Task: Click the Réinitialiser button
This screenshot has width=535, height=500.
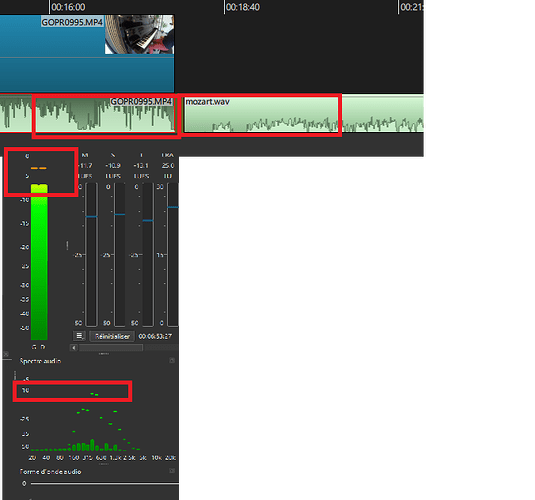Action: (x=112, y=336)
